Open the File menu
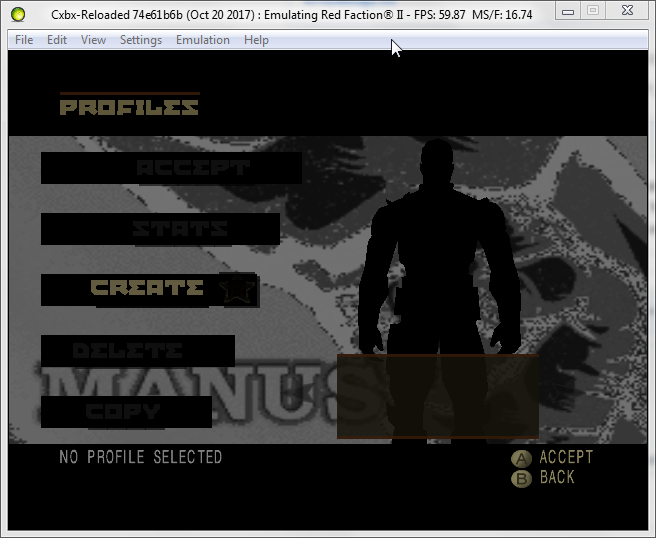The width and height of the screenshot is (656, 538). 24,40
